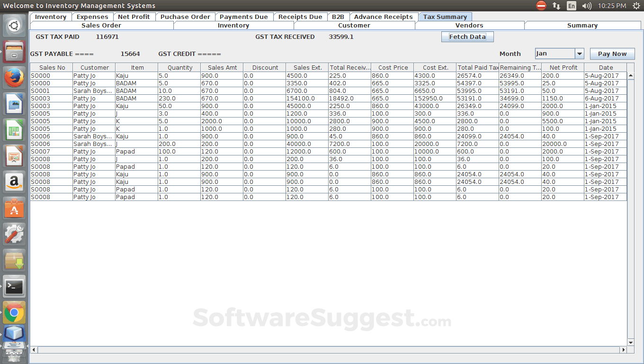This screenshot has width=644, height=364.
Task: Open Google Chrome in the launcher
Action: 14,313
